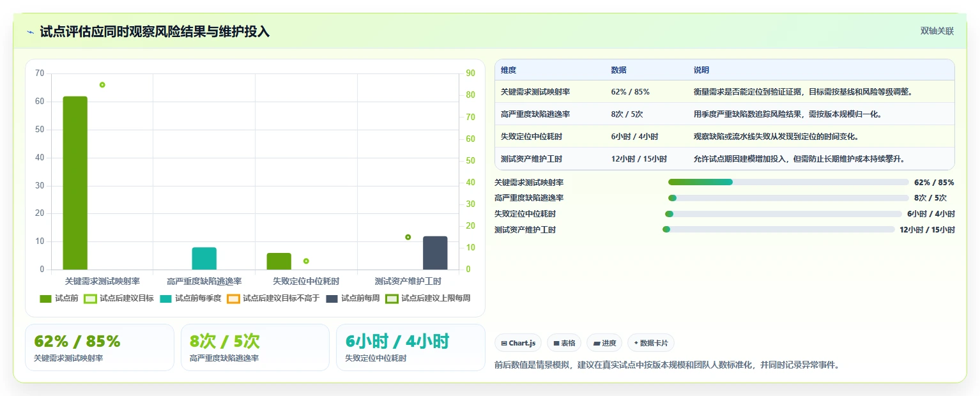Click the small green 失败定位中位耗时 bar
Screen dimensions: 980x396
click(x=279, y=261)
